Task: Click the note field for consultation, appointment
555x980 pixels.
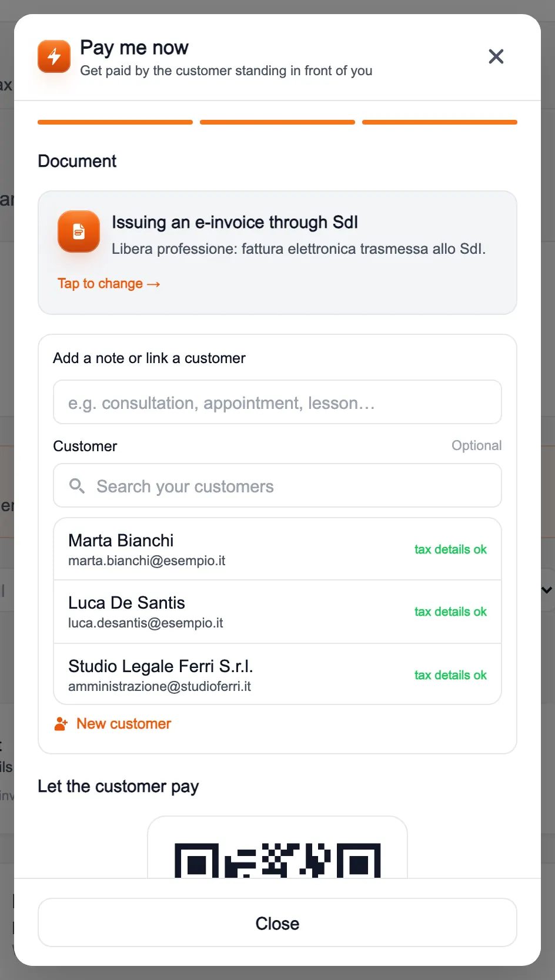Action: (x=277, y=402)
